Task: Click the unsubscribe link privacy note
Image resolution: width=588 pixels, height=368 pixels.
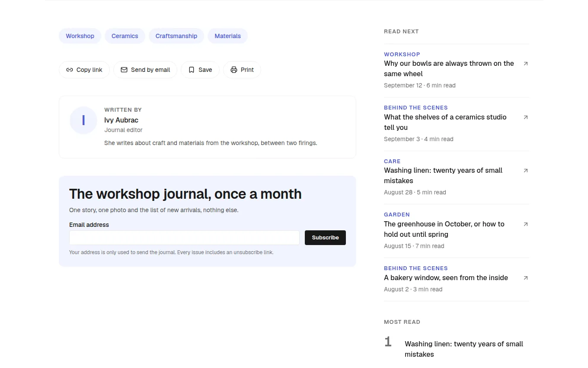Action: click(x=171, y=252)
